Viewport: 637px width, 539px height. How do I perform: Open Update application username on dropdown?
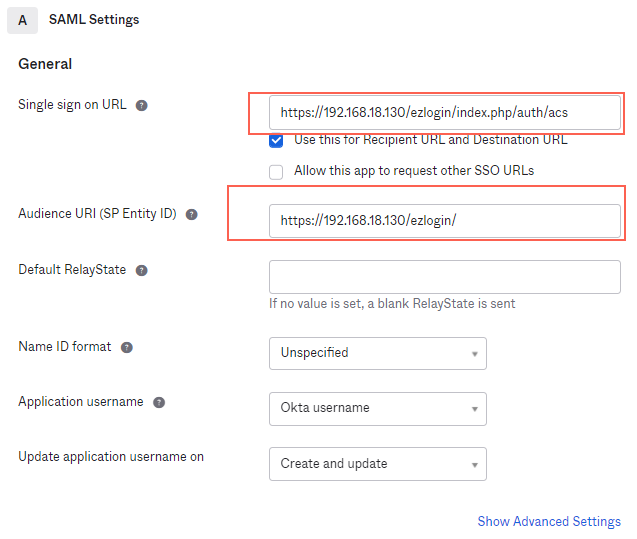[x=377, y=464]
